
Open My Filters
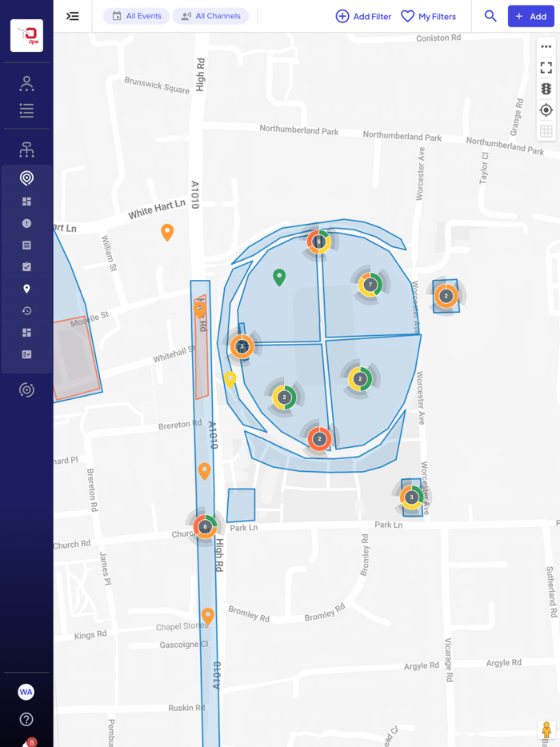pos(428,17)
